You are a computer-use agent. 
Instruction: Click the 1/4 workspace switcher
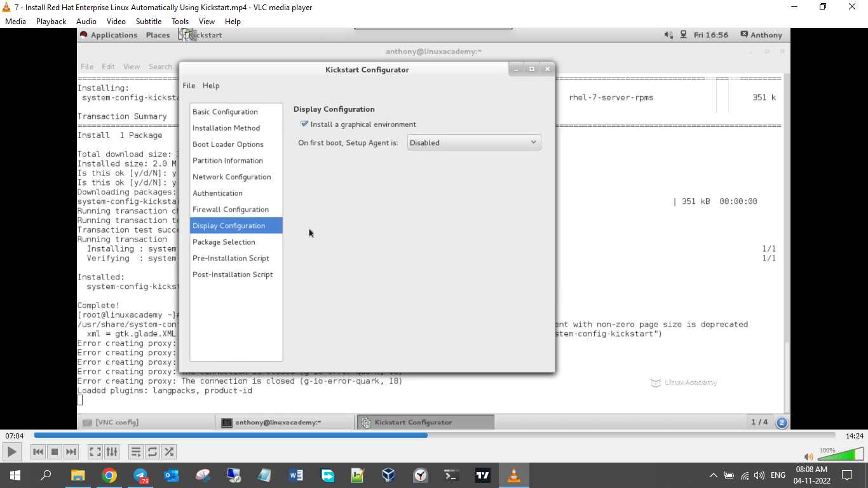point(759,422)
